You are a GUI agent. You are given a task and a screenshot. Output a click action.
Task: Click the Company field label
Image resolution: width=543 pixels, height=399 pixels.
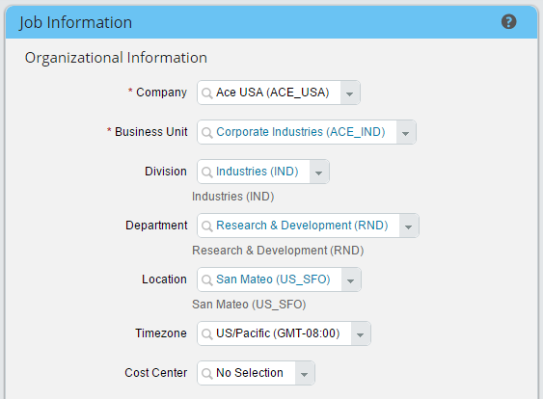point(161,92)
